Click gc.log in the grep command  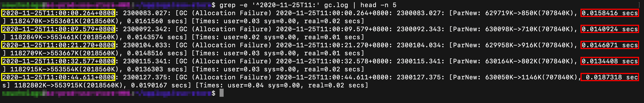[x=336, y=5]
